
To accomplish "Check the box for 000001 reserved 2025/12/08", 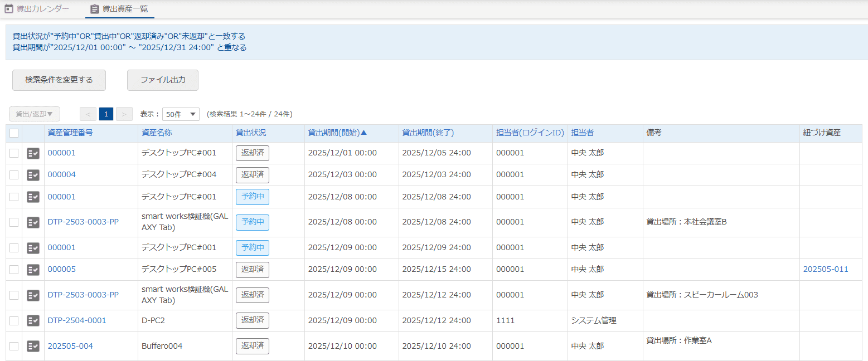I will click(14, 197).
